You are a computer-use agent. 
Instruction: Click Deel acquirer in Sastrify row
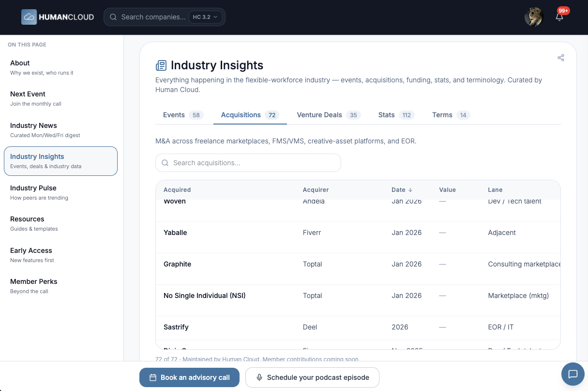[310, 327]
